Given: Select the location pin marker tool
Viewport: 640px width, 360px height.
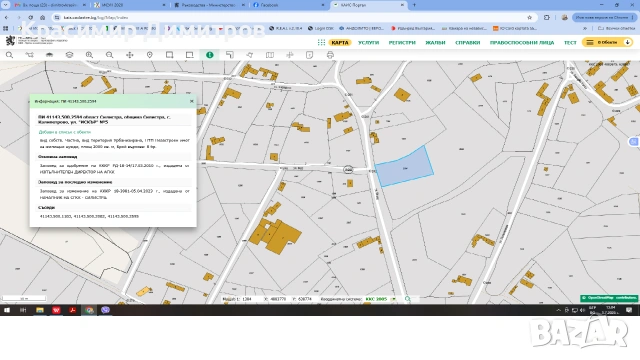Looking at the screenshot, I should point(149,55).
